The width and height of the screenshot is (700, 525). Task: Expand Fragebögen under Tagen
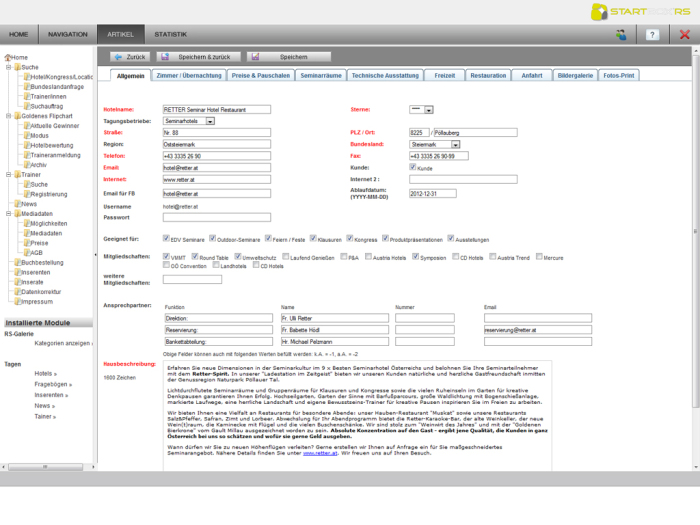(x=53, y=384)
